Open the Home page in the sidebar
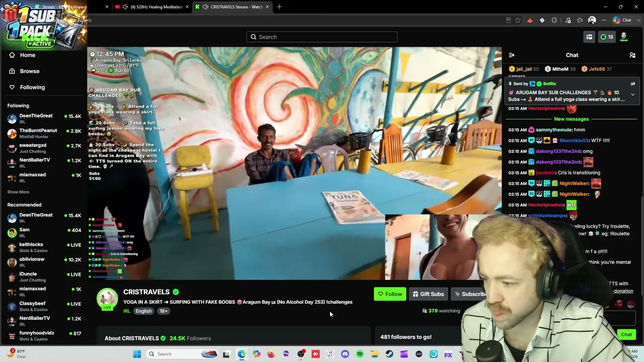The height and width of the screenshot is (362, 644). (x=28, y=55)
